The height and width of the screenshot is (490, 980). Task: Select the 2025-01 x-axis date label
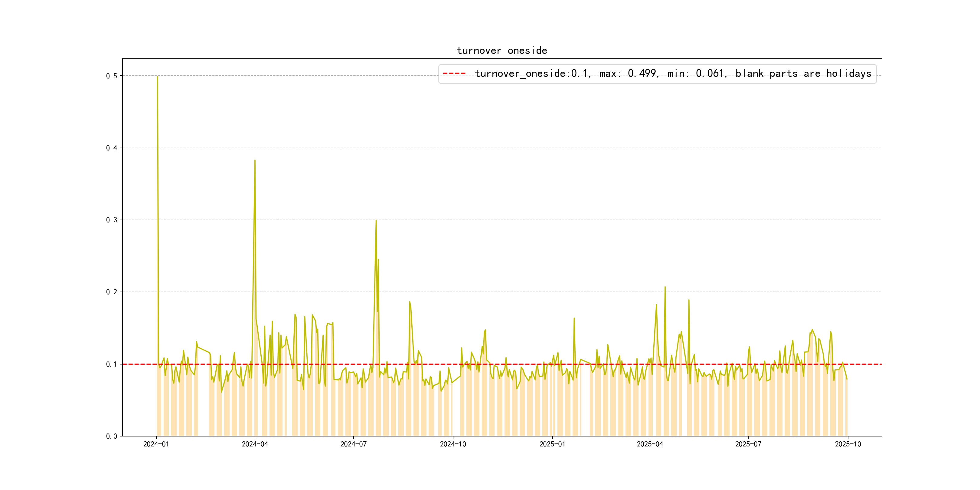pos(552,444)
